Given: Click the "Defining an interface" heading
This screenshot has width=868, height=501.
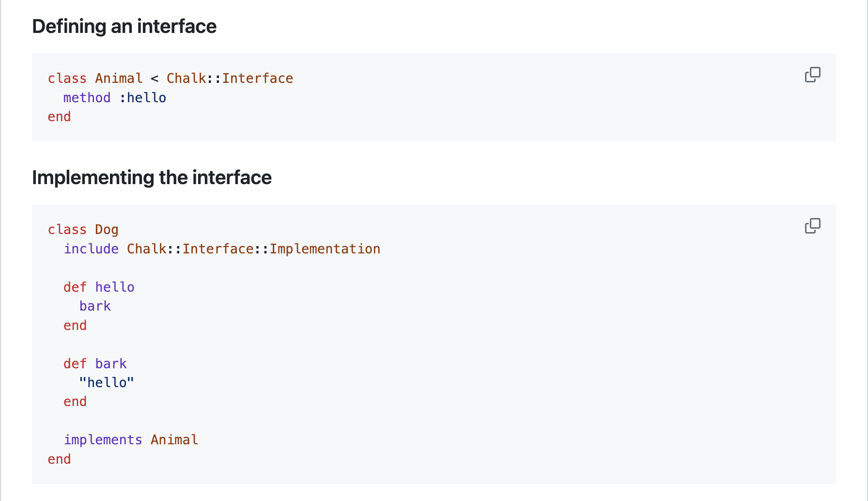Looking at the screenshot, I should click(x=124, y=27).
